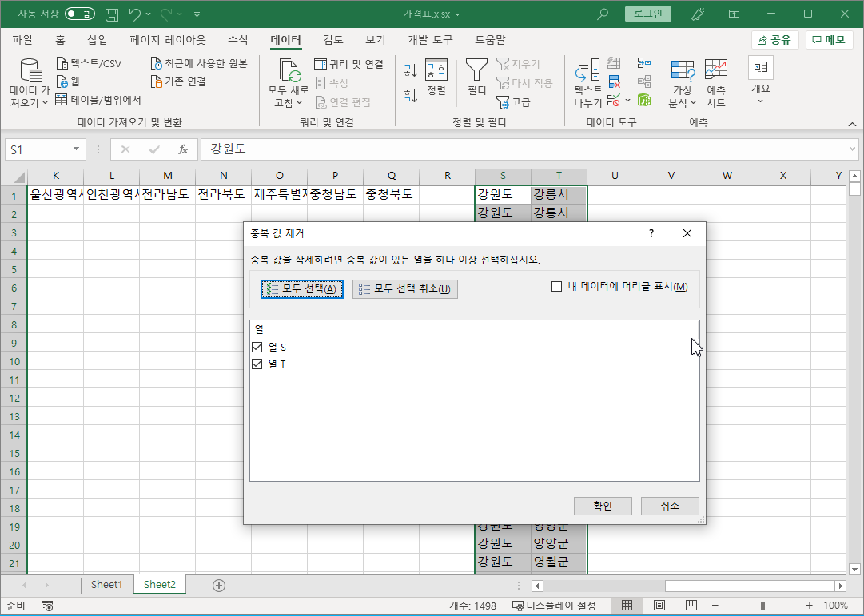
Task: Click 테이블/범위에서 import option
Action: coord(98,100)
